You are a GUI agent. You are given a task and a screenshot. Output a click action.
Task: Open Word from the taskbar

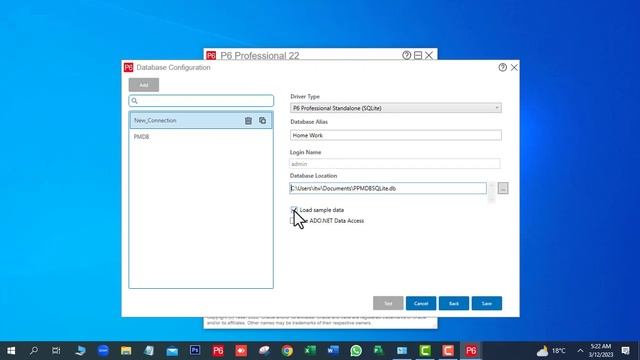pyautogui.click(x=333, y=351)
